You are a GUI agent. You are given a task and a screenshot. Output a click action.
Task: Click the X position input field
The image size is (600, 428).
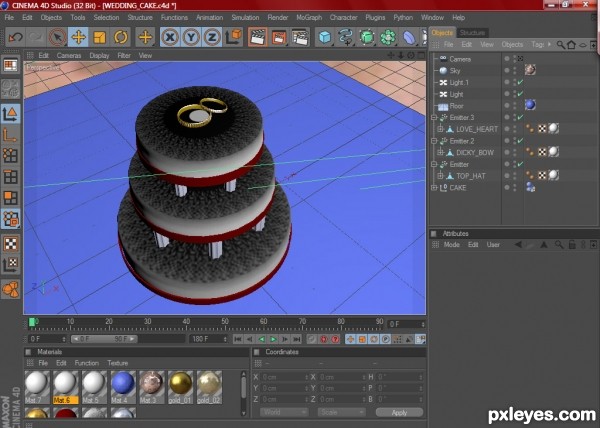[x=284, y=377]
